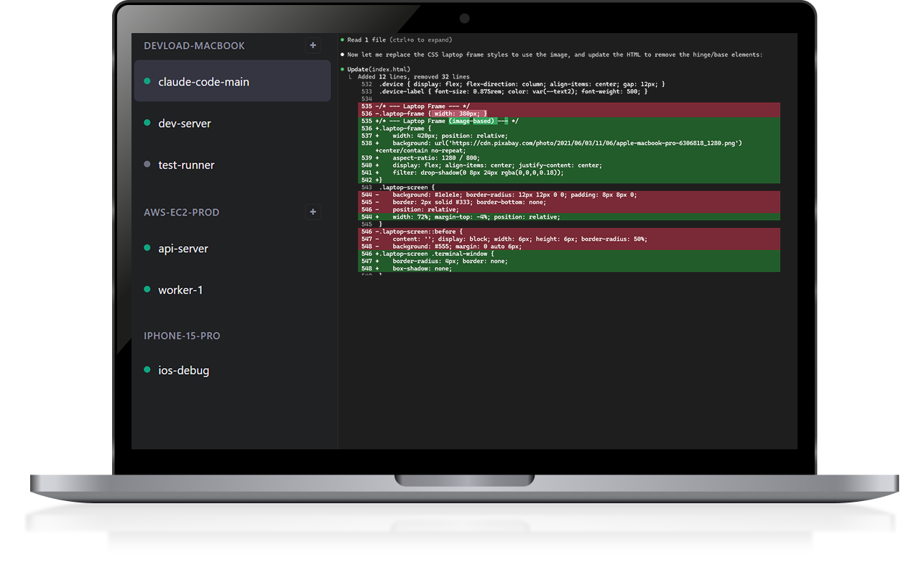Screen dimensions: 924x578
Task: Click the + icon beside AWS-EC2-PROD
Action: tap(313, 212)
